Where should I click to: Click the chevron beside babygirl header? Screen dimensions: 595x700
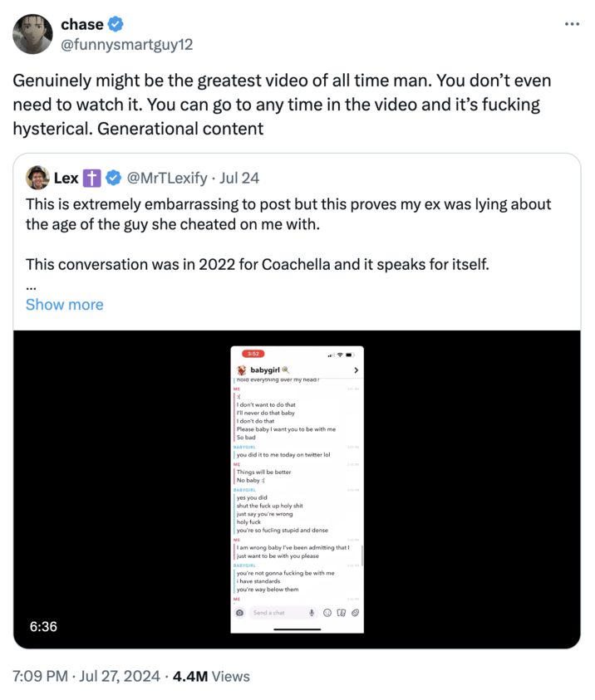coord(356,370)
